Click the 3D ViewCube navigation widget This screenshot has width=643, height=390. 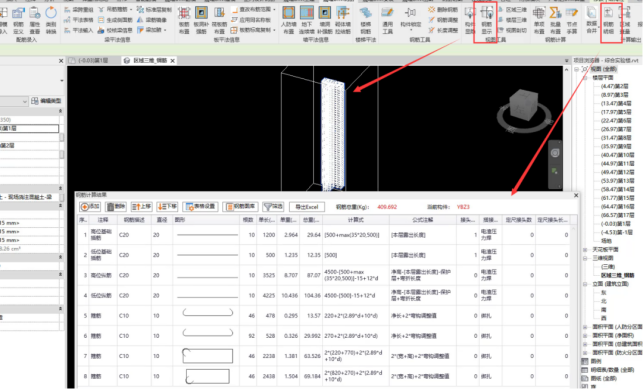click(x=524, y=106)
